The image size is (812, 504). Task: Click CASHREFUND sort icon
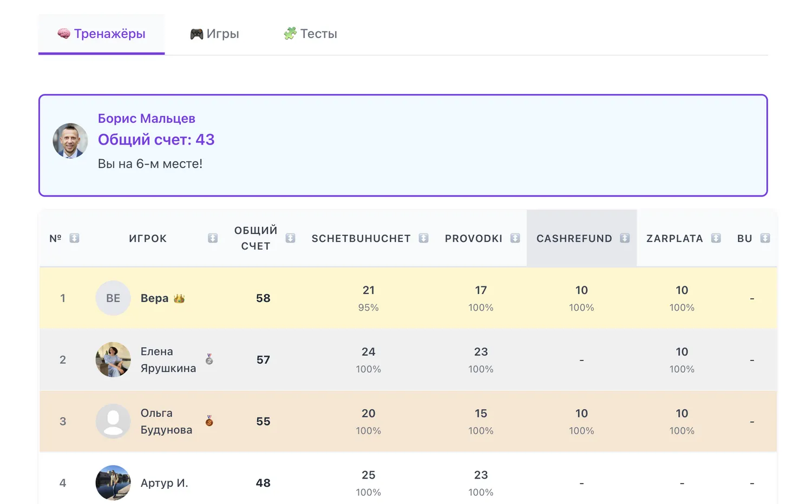(625, 238)
